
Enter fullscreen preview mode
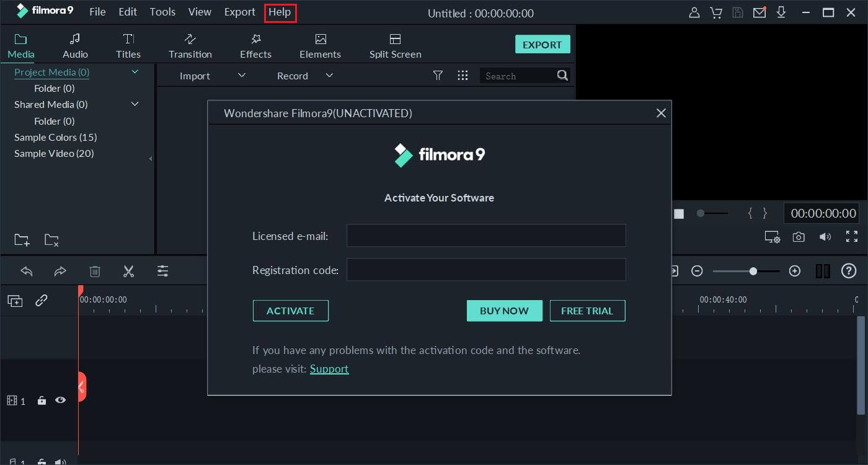pos(852,236)
